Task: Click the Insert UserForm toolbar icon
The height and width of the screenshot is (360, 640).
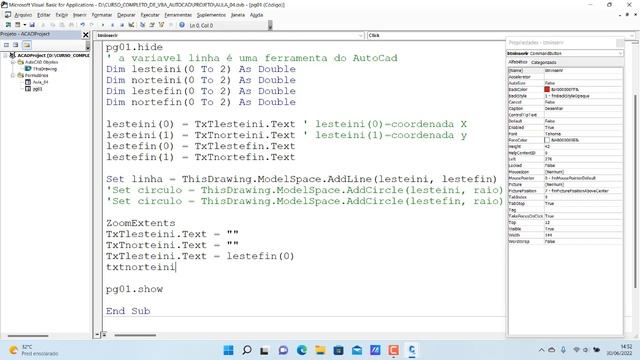Action: click(17, 25)
